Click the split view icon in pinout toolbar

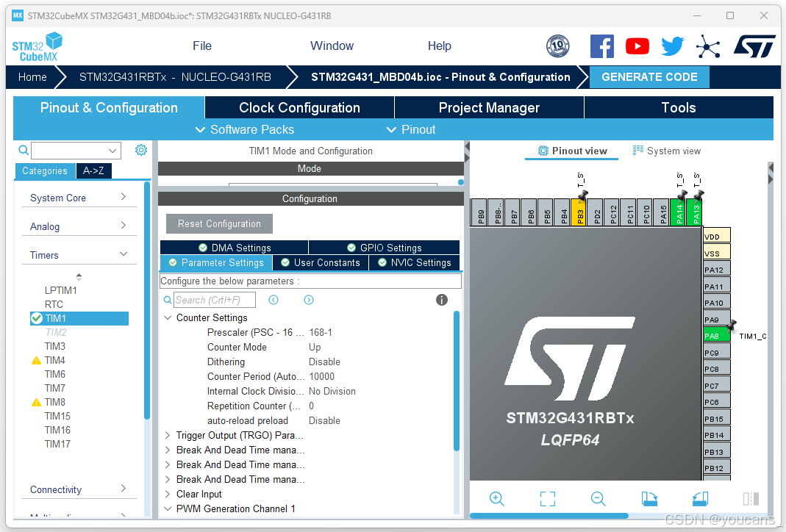point(751,498)
